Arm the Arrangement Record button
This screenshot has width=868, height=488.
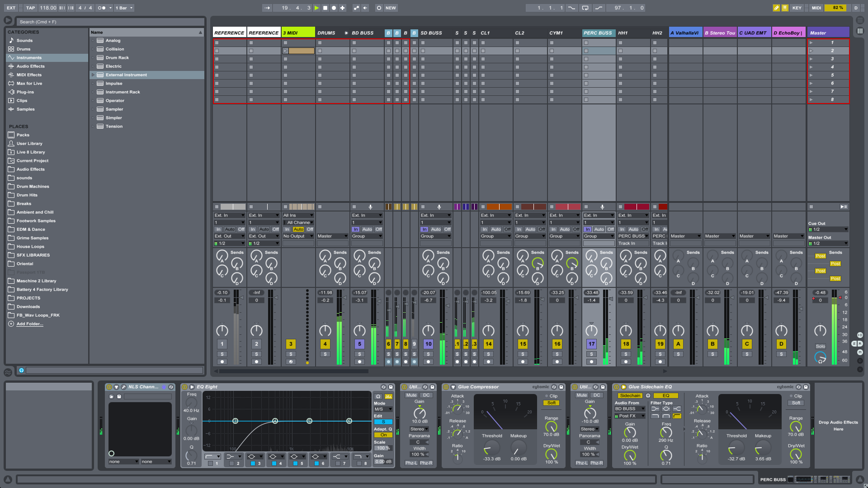coord(334,8)
